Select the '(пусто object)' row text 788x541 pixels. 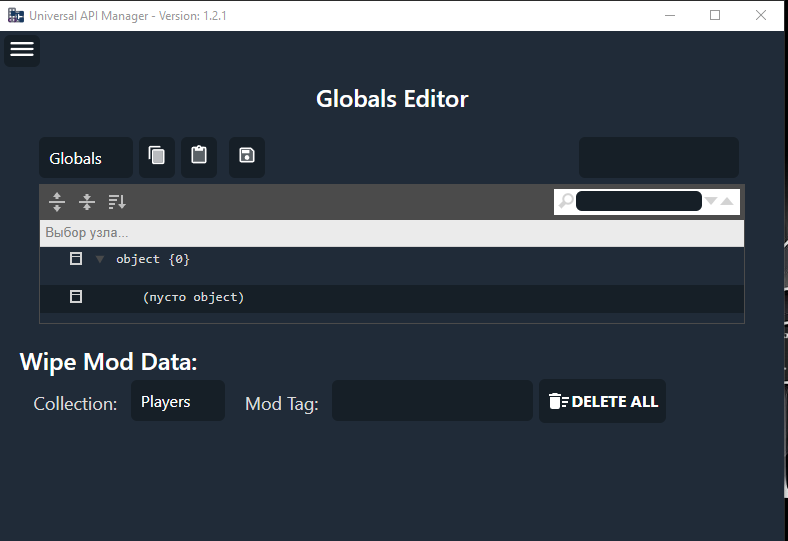tap(193, 297)
